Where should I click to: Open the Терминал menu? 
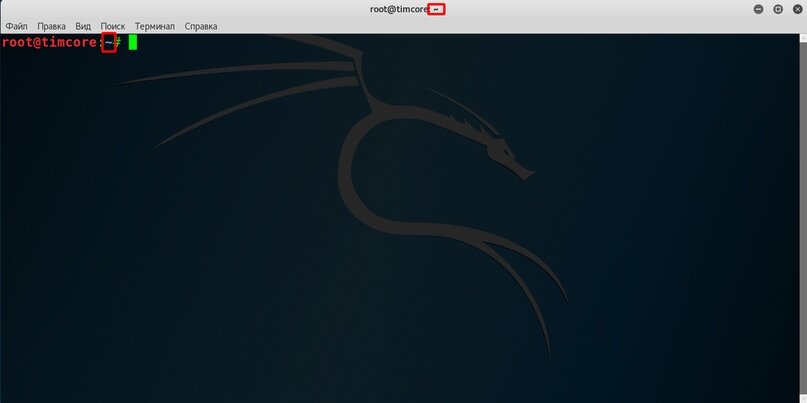coord(155,26)
